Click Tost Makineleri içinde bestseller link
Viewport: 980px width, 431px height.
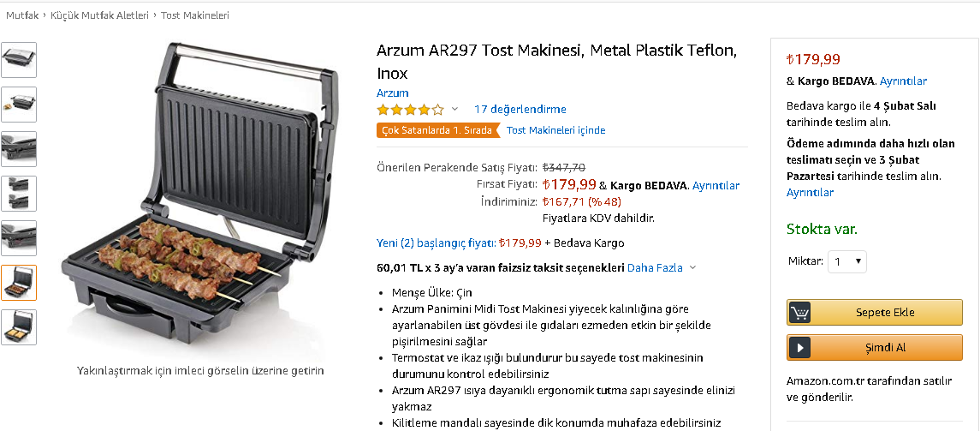[x=555, y=130]
